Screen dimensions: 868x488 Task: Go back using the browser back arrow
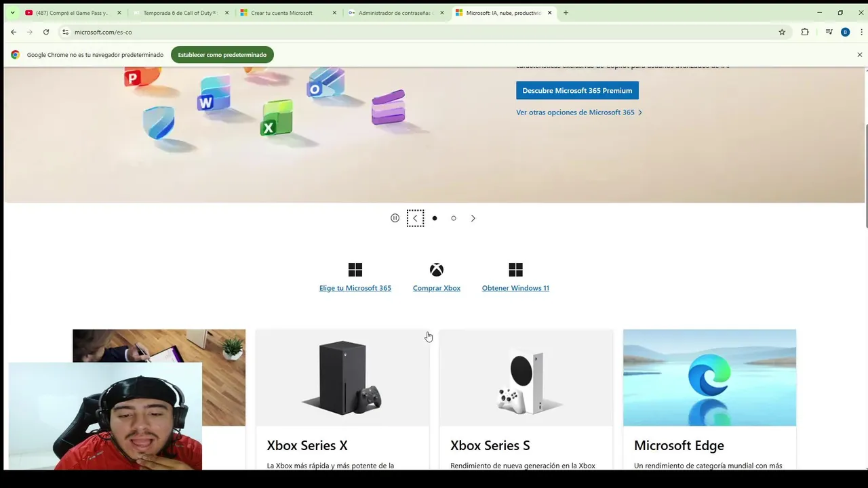(x=14, y=32)
